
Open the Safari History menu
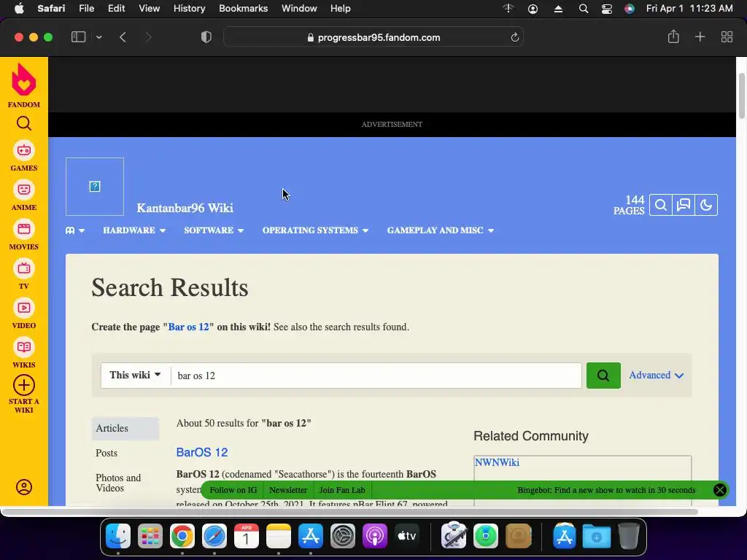[x=189, y=9]
